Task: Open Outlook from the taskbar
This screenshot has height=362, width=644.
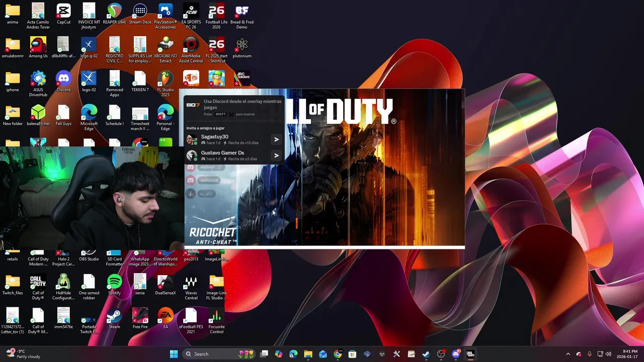Action: tap(323, 354)
